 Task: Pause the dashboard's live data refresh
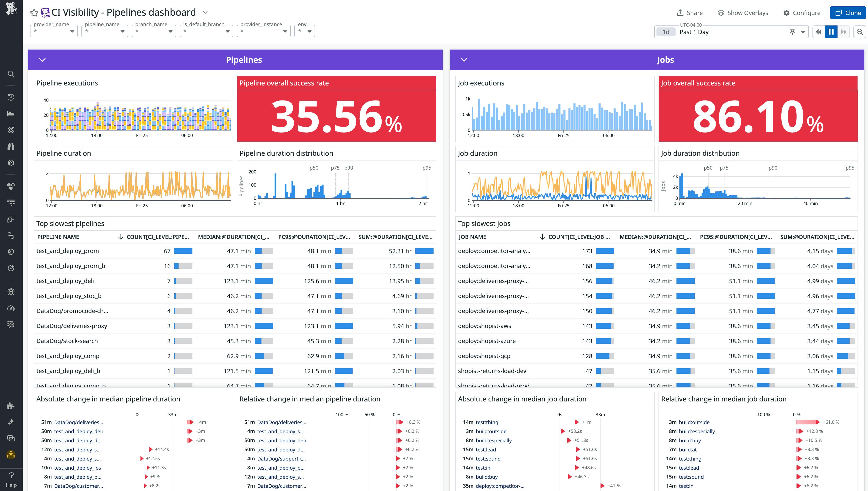point(831,31)
